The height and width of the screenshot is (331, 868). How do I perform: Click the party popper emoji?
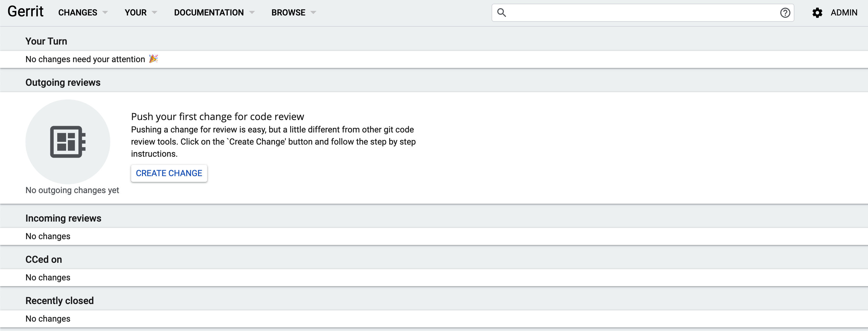153,59
